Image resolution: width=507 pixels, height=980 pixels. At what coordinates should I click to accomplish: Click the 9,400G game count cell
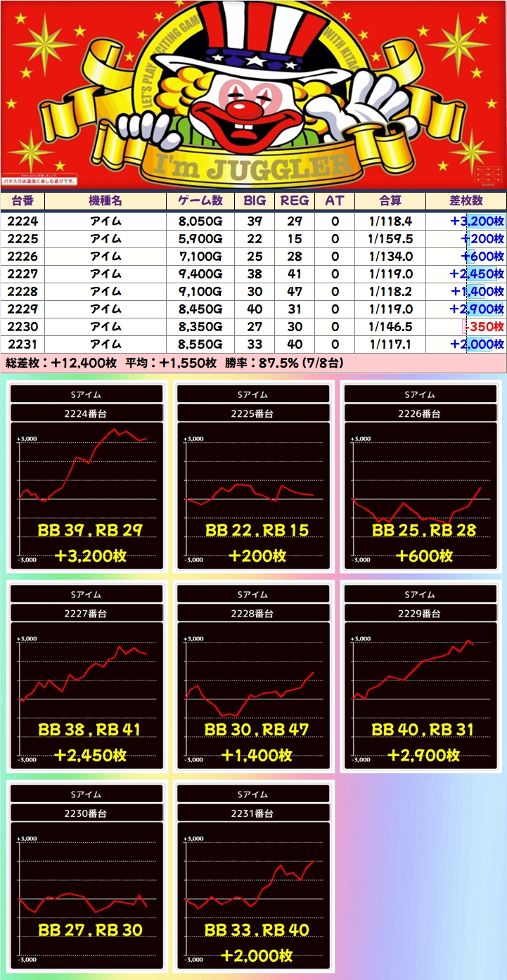(200, 274)
